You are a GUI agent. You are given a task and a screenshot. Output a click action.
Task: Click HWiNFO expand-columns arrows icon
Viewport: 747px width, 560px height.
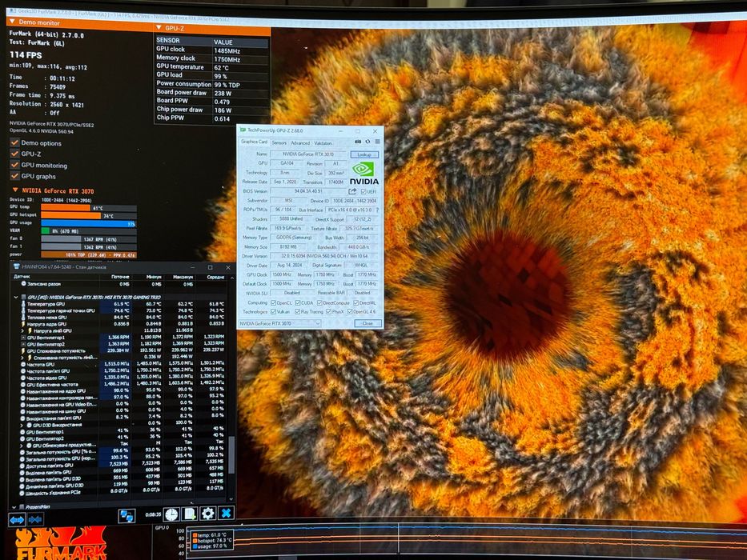coord(17,519)
